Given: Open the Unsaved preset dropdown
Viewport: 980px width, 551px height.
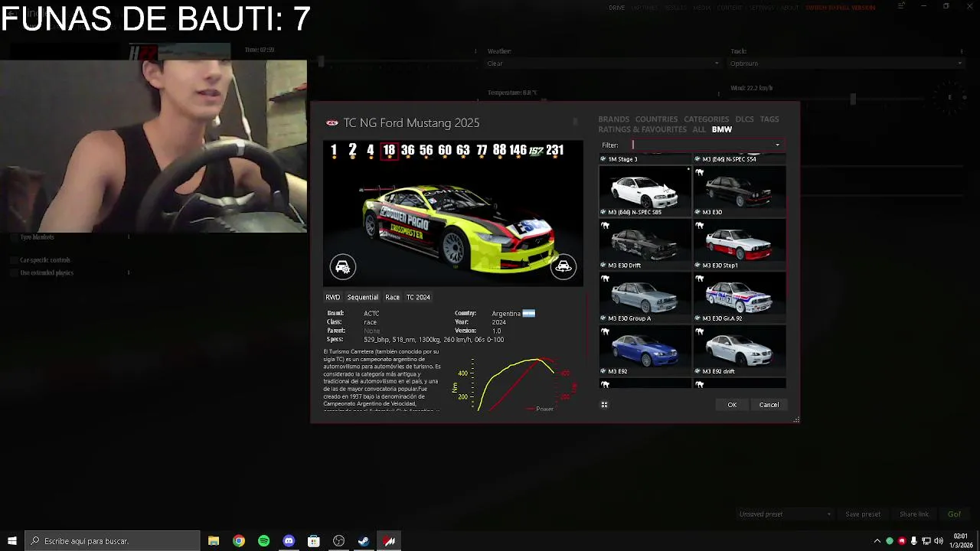Looking at the screenshot, I should (785, 514).
